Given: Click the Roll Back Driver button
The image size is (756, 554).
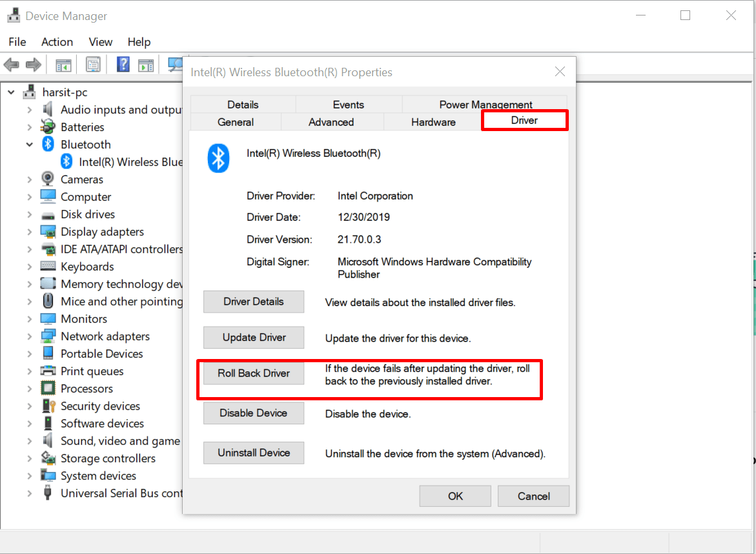Looking at the screenshot, I should pos(253,373).
